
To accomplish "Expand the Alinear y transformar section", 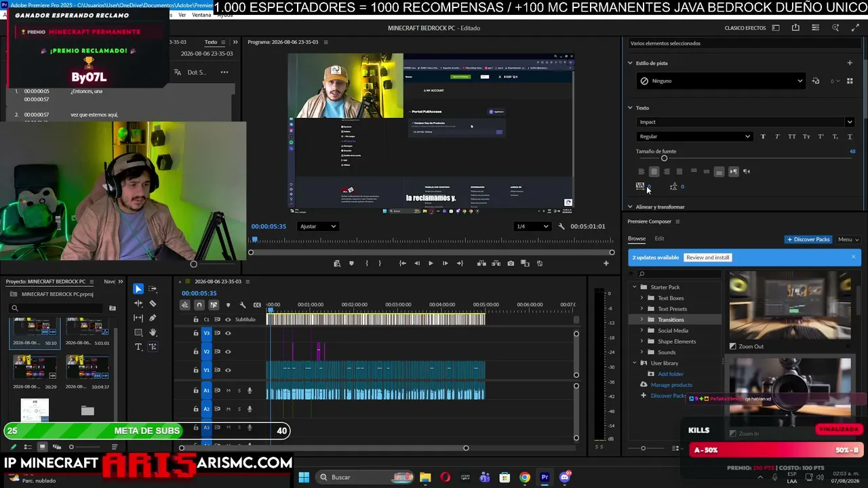I will click(630, 207).
